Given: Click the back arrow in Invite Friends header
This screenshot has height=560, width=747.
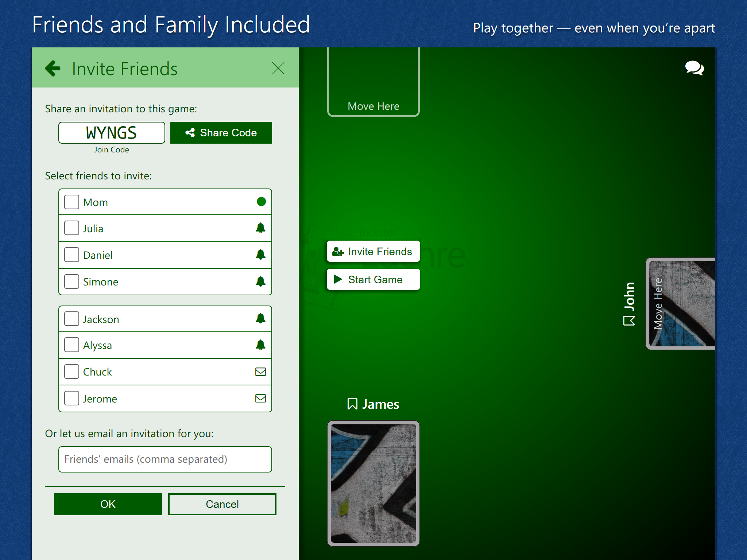Looking at the screenshot, I should click(x=53, y=69).
